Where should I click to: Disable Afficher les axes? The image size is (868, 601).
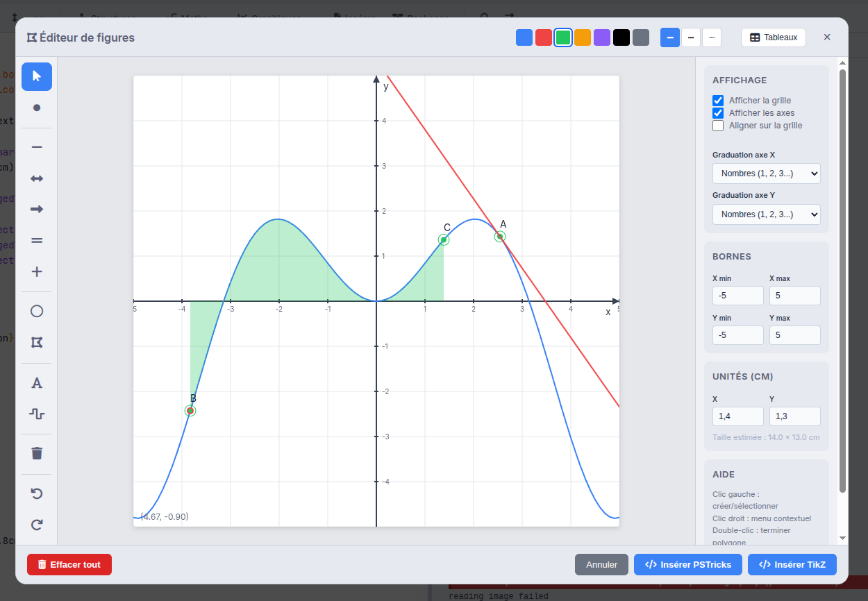click(717, 112)
